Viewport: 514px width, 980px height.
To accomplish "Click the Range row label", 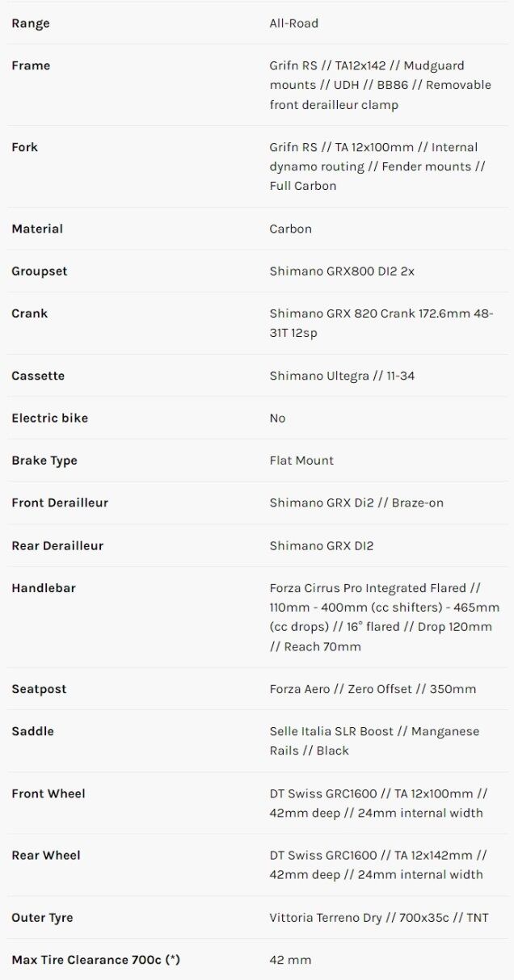I will tap(31, 23).
